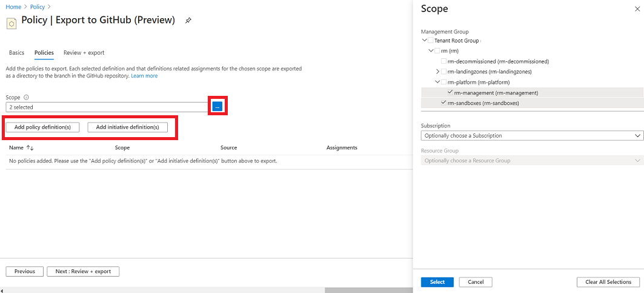Check the Tenant Root Group checkbox
Image resolution: width=644 pixels, height=293 pixels.
click(430, 41)
